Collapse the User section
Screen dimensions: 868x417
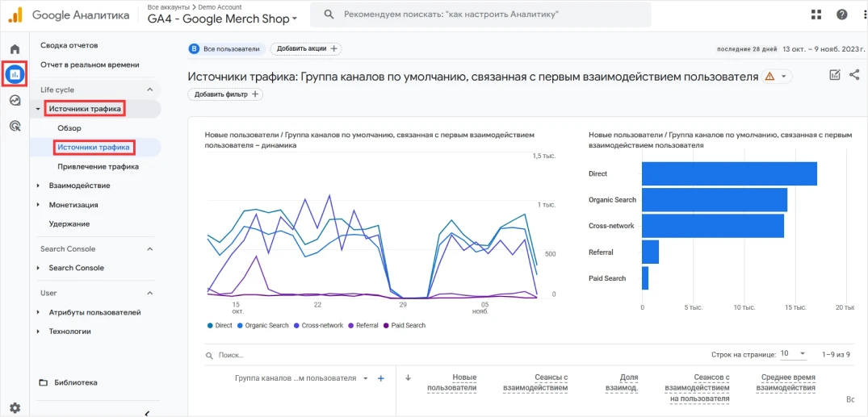point(149,293)
